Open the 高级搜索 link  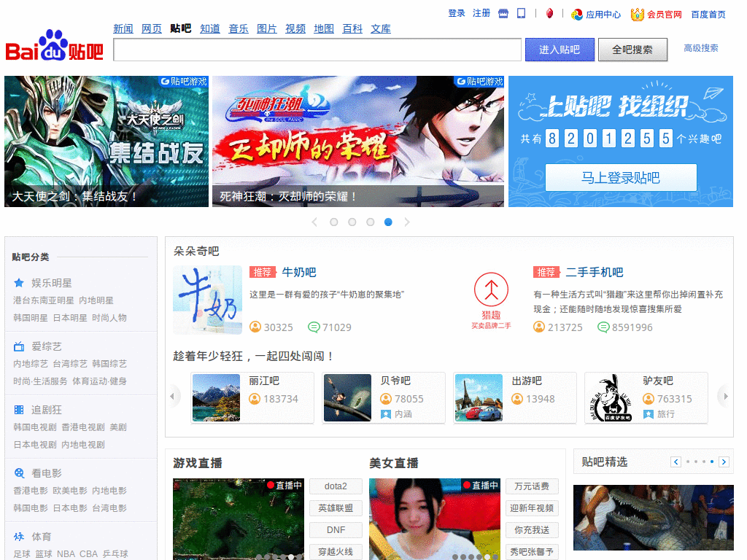[701, 48]
